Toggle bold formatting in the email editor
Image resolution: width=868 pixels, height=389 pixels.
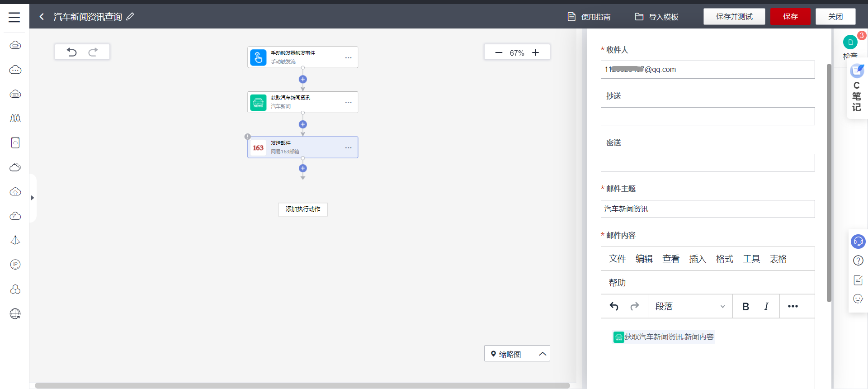click(746, 306)
